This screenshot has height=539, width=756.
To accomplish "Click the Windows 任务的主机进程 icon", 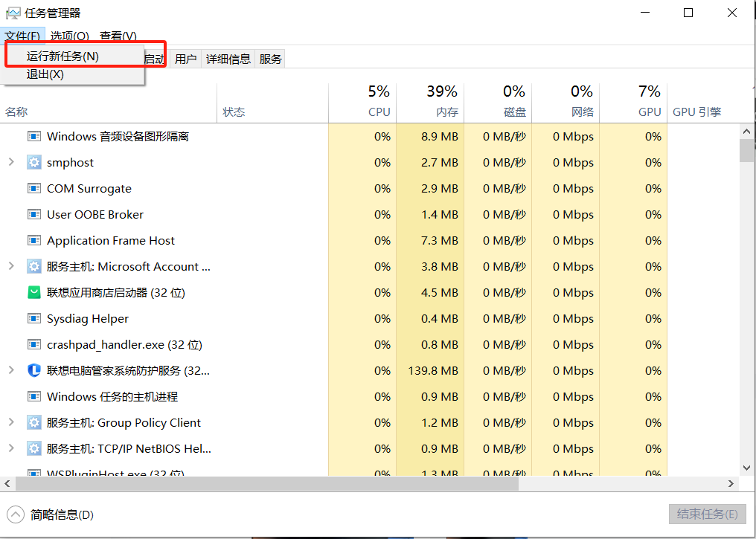I will pyautogui.click(x=33, y=396).
